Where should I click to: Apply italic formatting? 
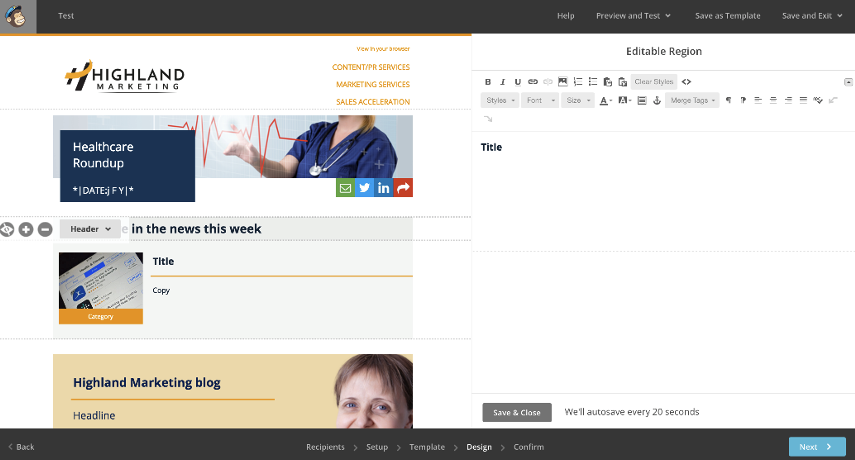[x=503, y=82]
